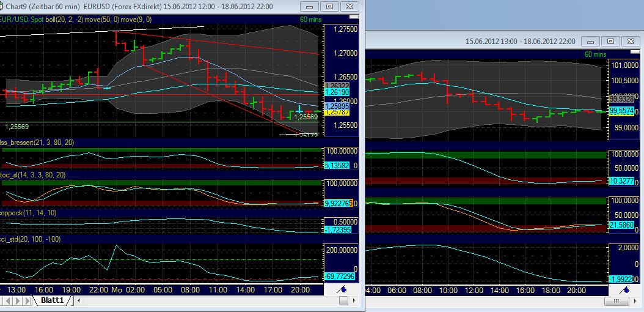Click the gray 1,26322 price tag
The height and width of the screenshot is (312, 644).
click(337, 86)
